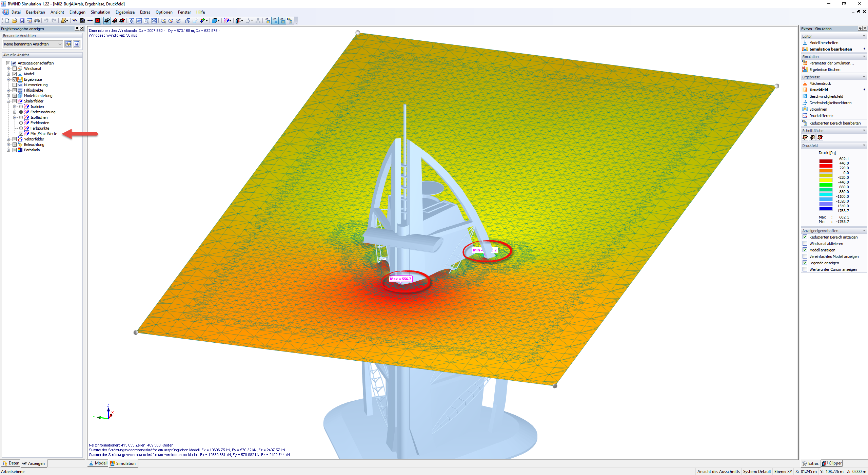The height and width of the screenshot is (475, 868).
Task: Open Keine benannten Ansichten dropdown
Action: click(x=60, y=44)
